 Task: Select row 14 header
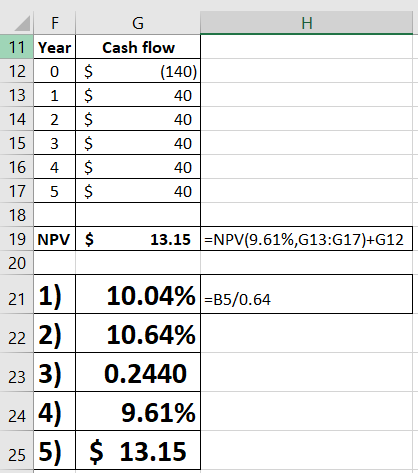[17, 119]
